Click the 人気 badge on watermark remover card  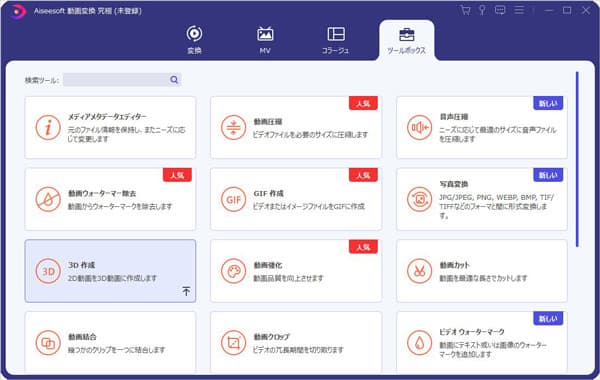(177, 175)
